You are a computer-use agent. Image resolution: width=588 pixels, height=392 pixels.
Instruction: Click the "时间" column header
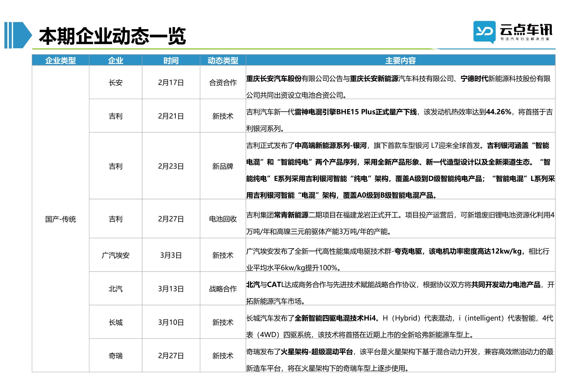pyautogui.click(x=171, y=60)
